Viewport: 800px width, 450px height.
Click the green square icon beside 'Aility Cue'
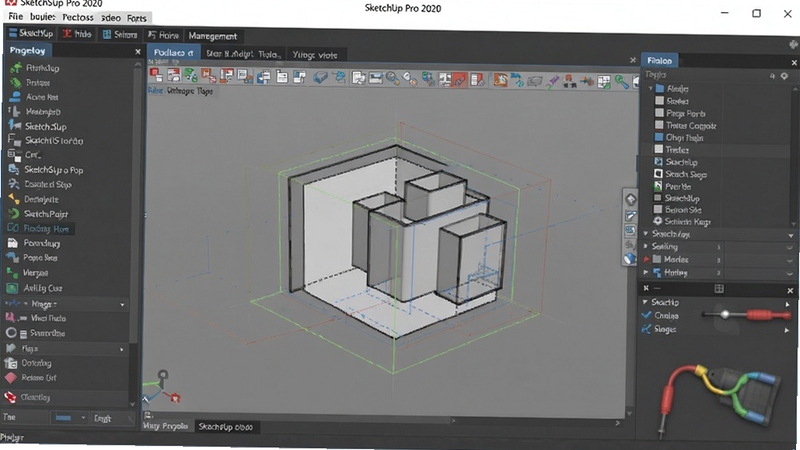pyautogui.click(x=12, y=288)
